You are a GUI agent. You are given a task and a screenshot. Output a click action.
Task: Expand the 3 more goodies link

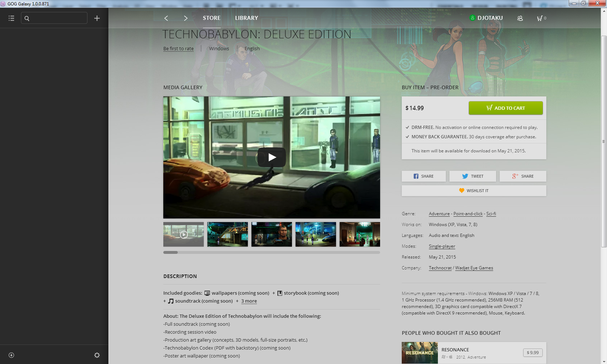tap(249, 301)
